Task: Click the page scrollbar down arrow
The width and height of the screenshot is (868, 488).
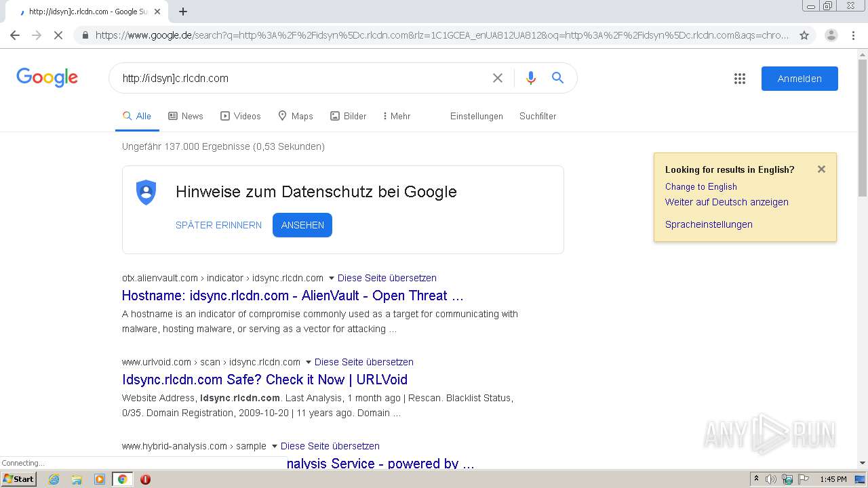Action: coord(862,463)
